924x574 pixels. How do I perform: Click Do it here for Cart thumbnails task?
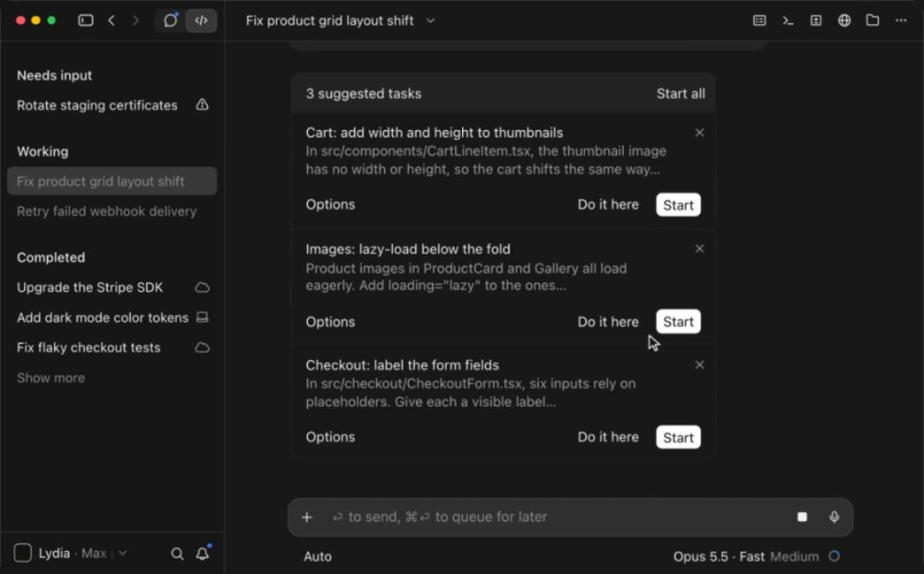click(x=608, y=204)
